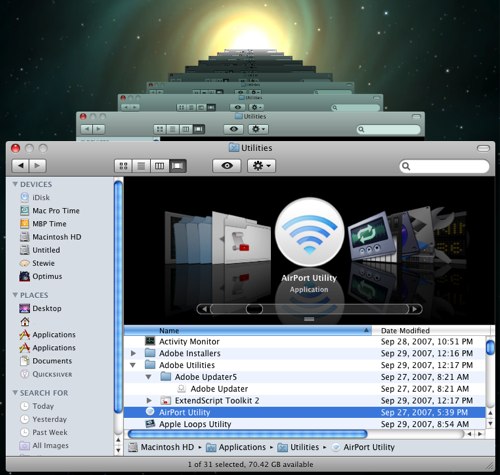
Task: Sort by Date Modified column header
Action: (x=431, y=331)
